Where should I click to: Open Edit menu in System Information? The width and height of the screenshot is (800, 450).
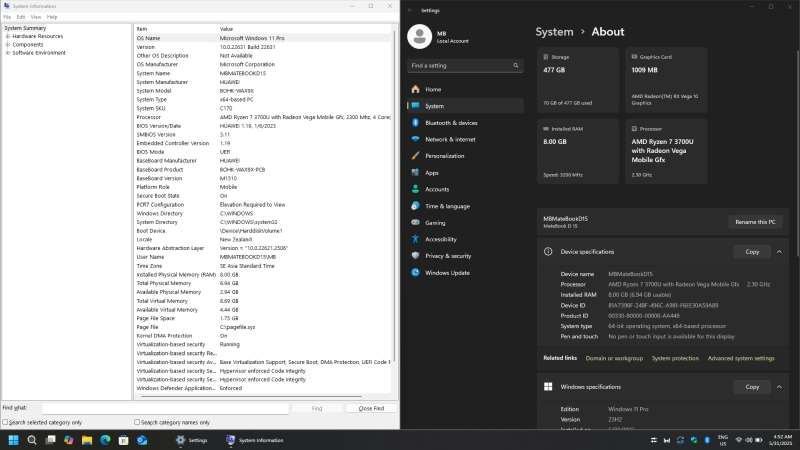pos(21,17)
